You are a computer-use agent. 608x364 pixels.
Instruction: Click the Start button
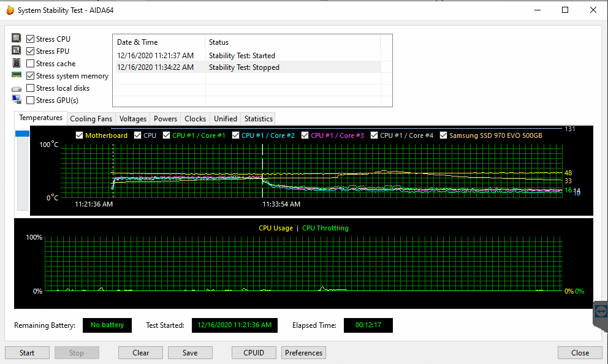click(x=27, y=353)
